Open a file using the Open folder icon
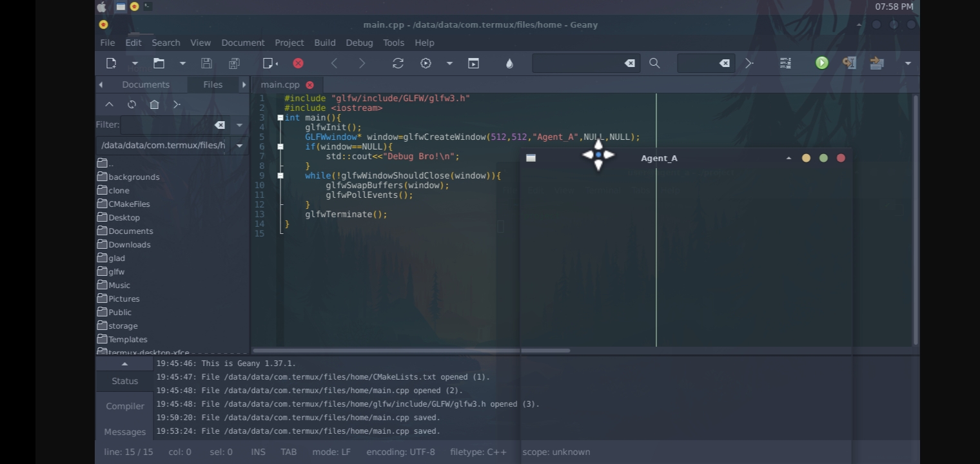Viewport: 980px width, 464px height. [159, 63]
